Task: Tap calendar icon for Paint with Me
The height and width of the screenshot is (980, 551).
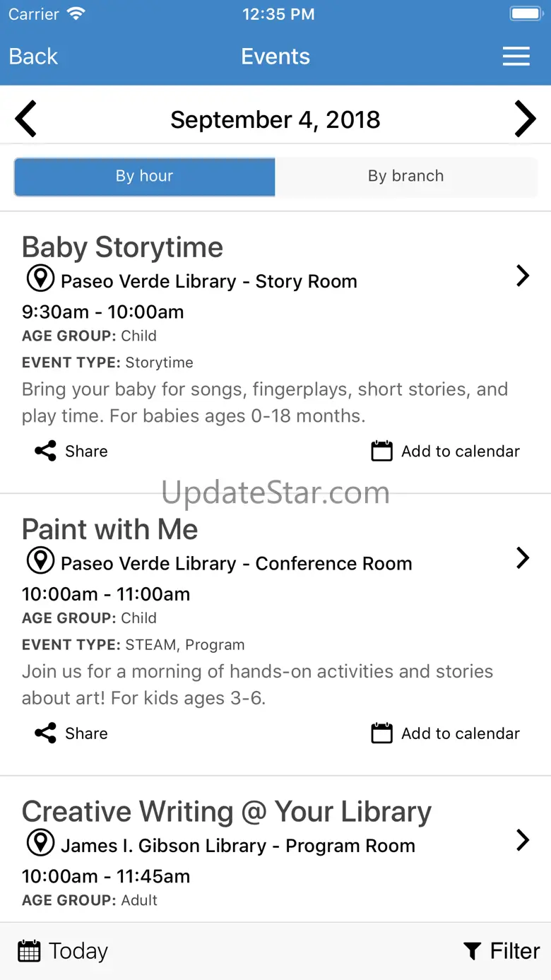Action: pos(381,733)
